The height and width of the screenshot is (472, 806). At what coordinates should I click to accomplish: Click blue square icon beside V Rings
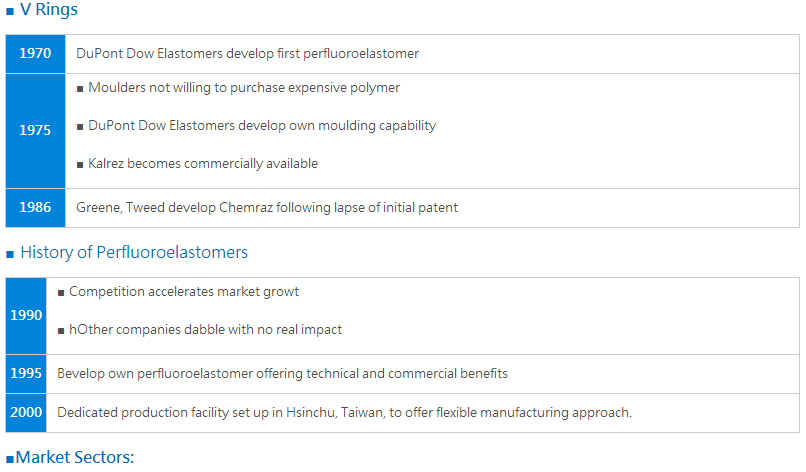(x=10, y=11)
